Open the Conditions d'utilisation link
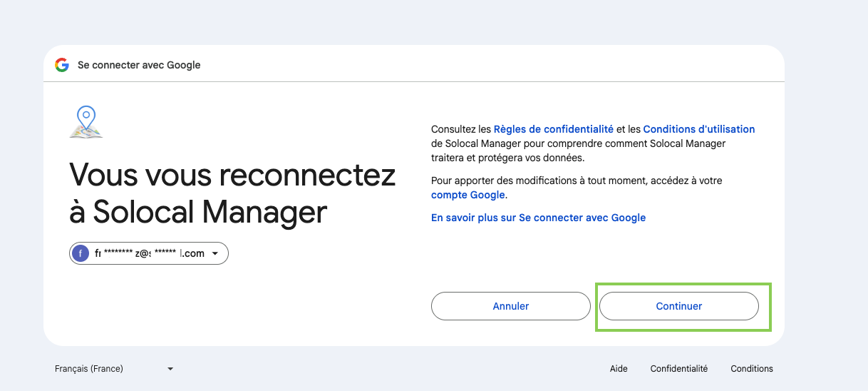Image resolution: width=868 pixels, height=391 pixels. [698, 129]
